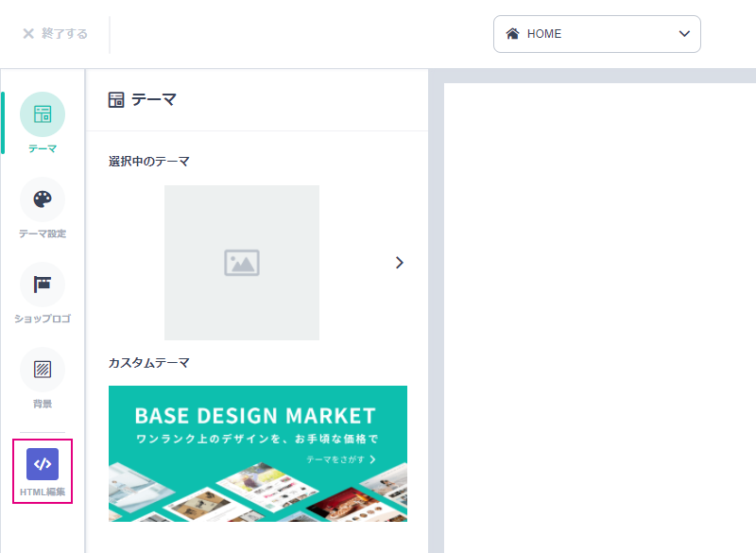756x553 pixels.
Task: Open the HTML編集 label in sidebar
Action: pyautogui.click(x=43, y=493)
